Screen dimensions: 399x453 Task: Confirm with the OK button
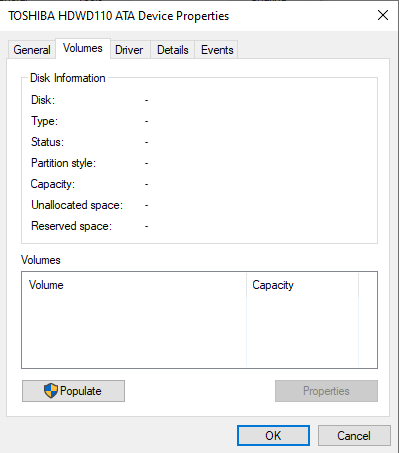pos(273,436)
